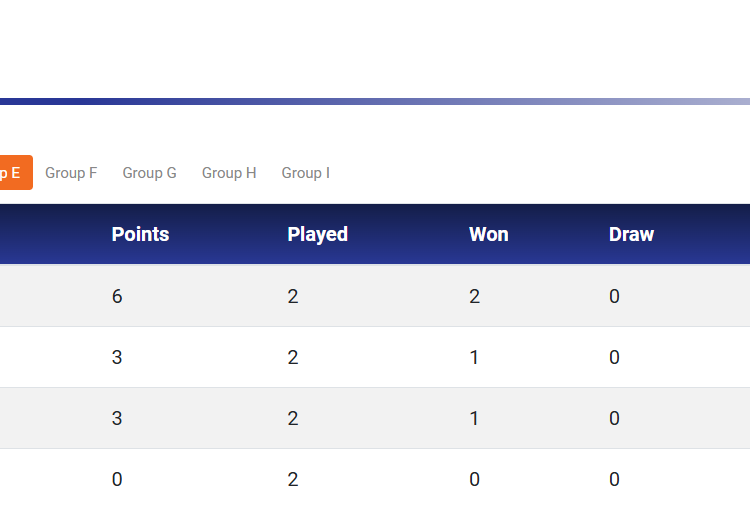Go to the Group I tab
Viewport: 750px width, 529px height.
pyautogui.click(x=305, y=173)
